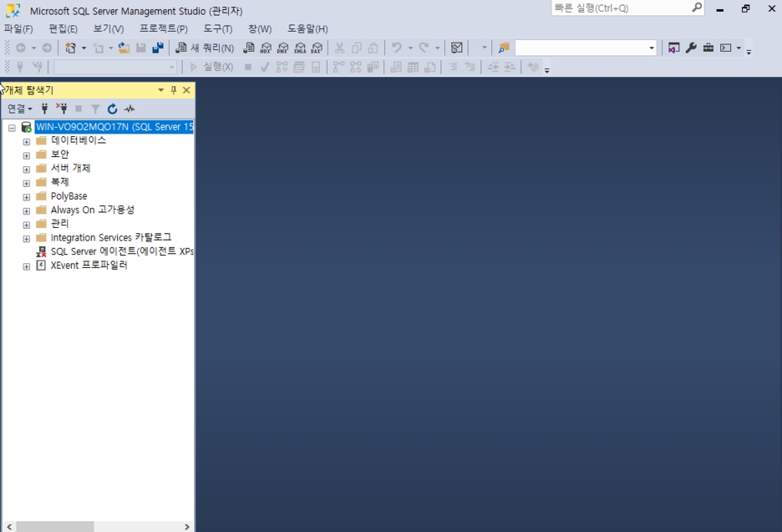The width and height of the screenshot is (782, 532).
Task: Click the 빠른 실행 search field
Action: click(x=621, y=8)
